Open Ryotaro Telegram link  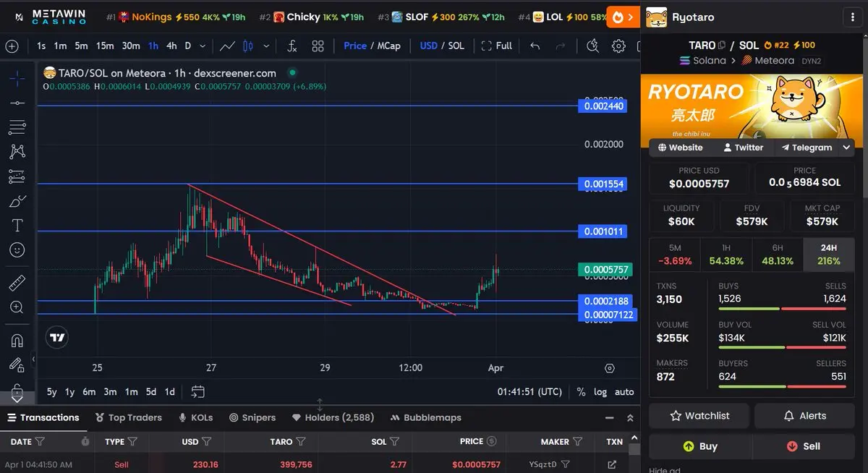click(x=806, y=148)
